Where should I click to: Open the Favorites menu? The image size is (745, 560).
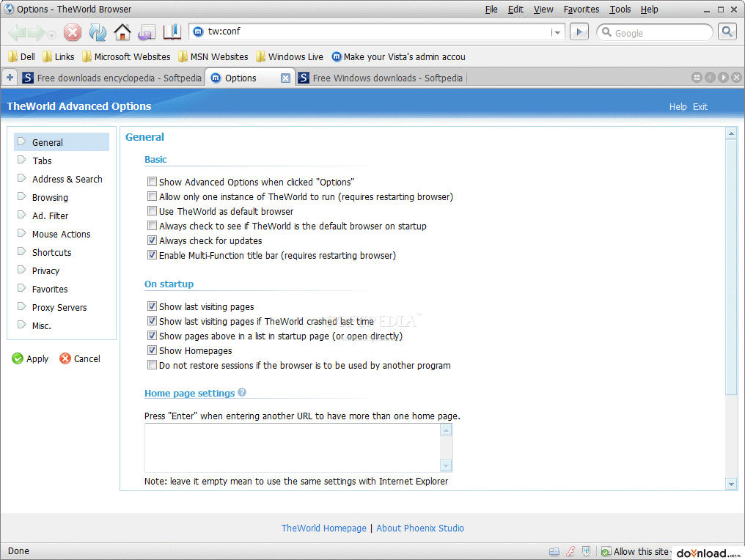pos(581,10)
